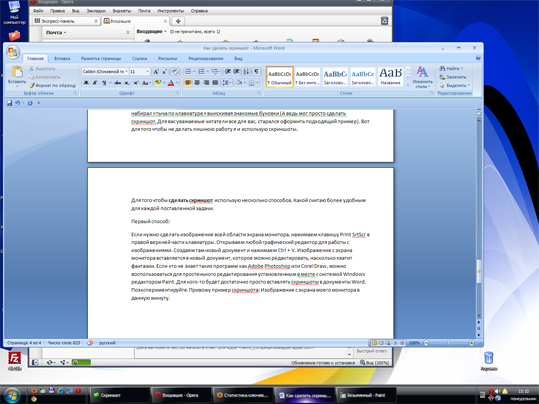Click the text highlight color icon
The height and width of the screenshot is (404, 539).
(158, 83)
